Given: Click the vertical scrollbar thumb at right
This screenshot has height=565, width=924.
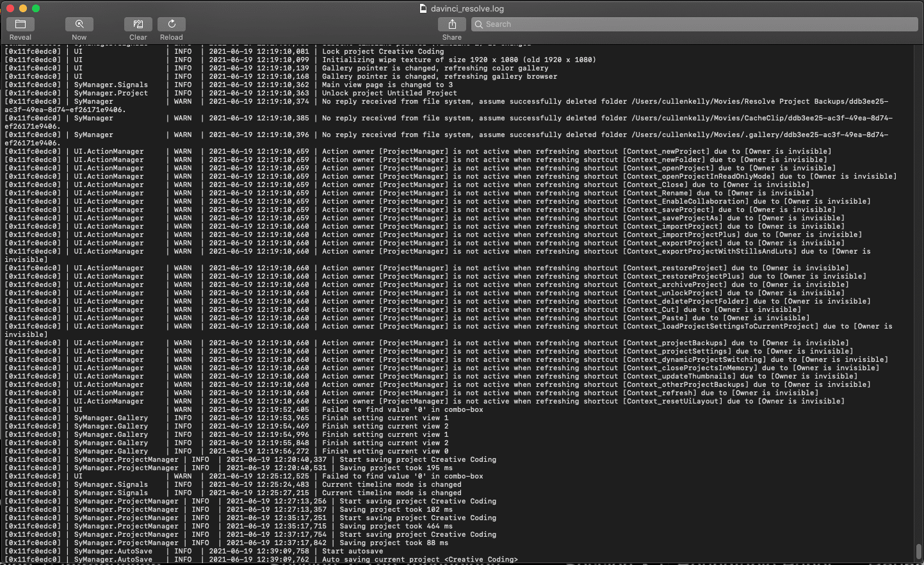Looking at the screenshot, I should tap(918, 551).
